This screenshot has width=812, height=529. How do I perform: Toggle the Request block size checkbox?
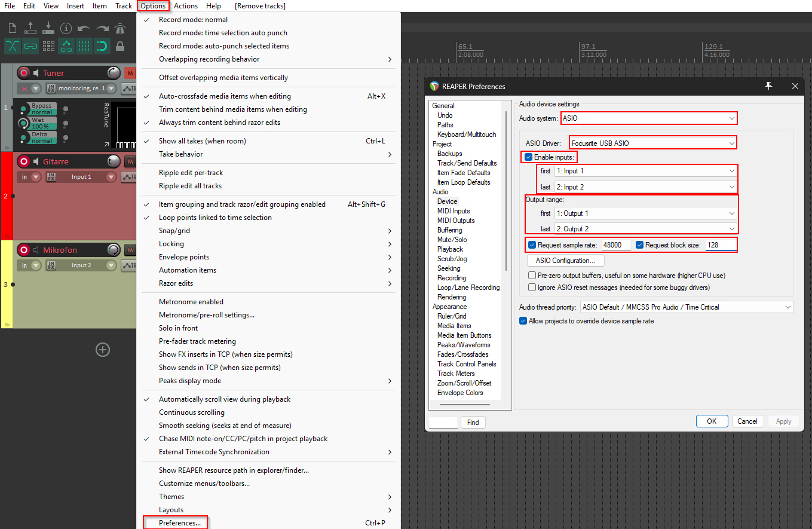click(639, 245)
